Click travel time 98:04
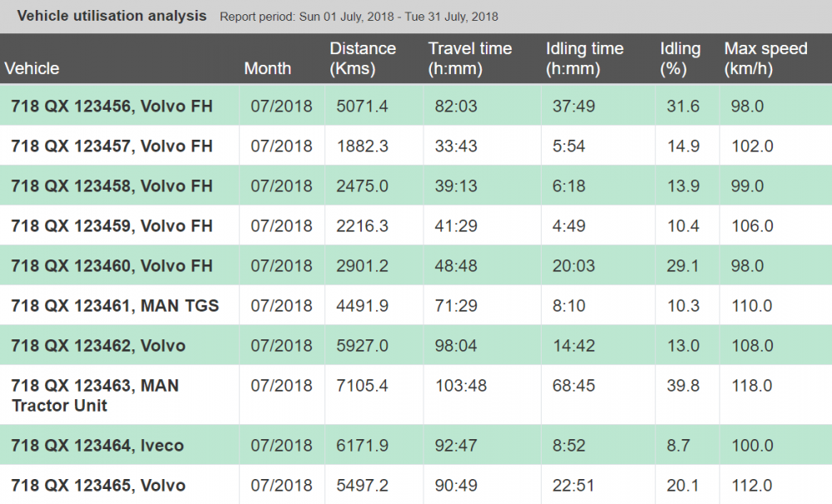The width and height of the screenshot is (832, 504). [456, 346]
